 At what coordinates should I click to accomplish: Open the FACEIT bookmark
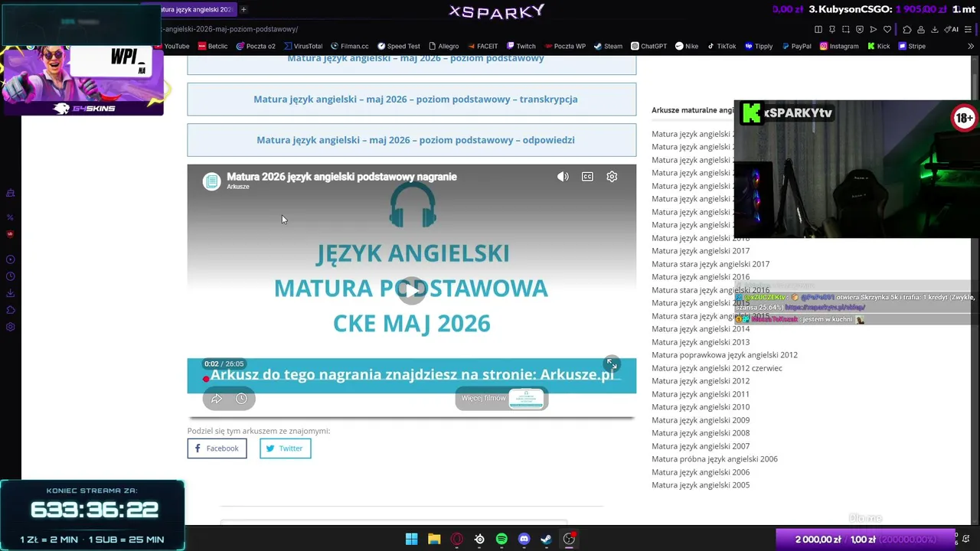482,46
